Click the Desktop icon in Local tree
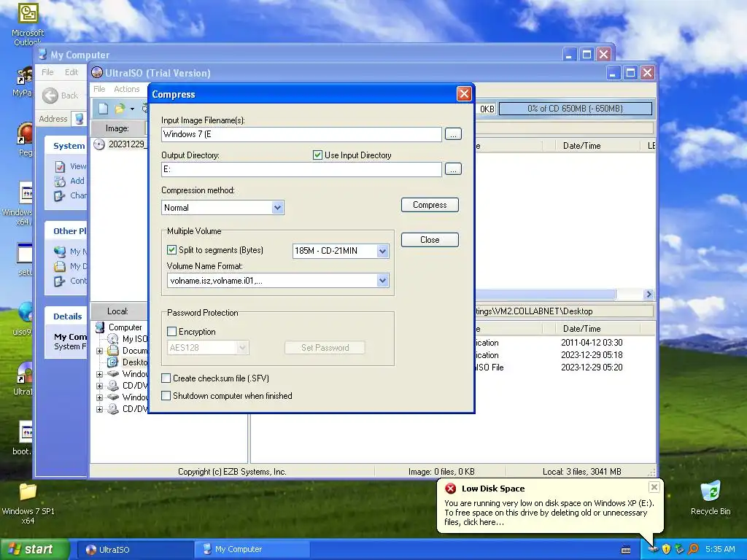Image resolution: width=747 pixels, height=560 pixels. tap(113, 362)
